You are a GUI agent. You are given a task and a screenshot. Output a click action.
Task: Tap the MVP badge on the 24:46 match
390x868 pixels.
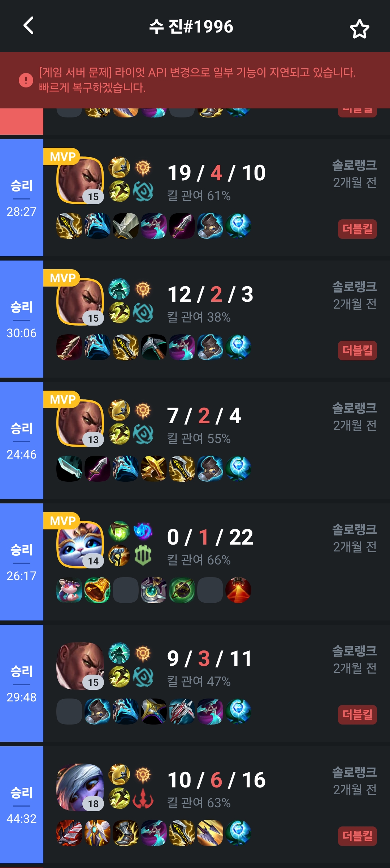(62, 399)
